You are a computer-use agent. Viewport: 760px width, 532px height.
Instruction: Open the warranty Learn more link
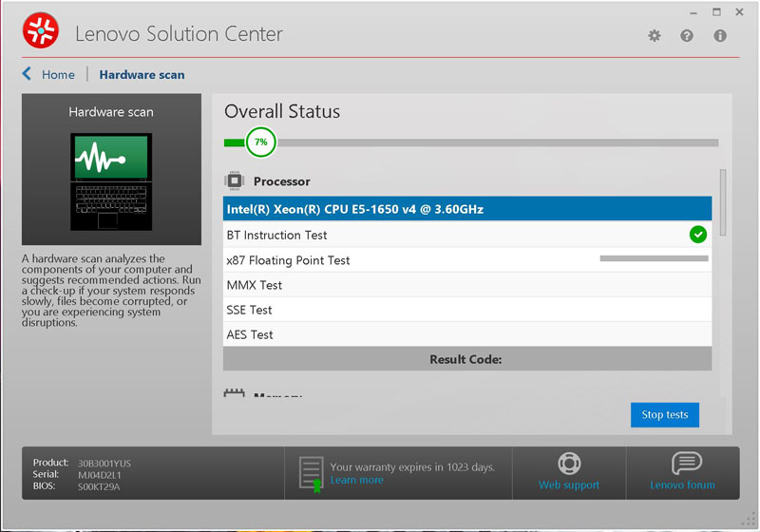(x=356, y=481)
